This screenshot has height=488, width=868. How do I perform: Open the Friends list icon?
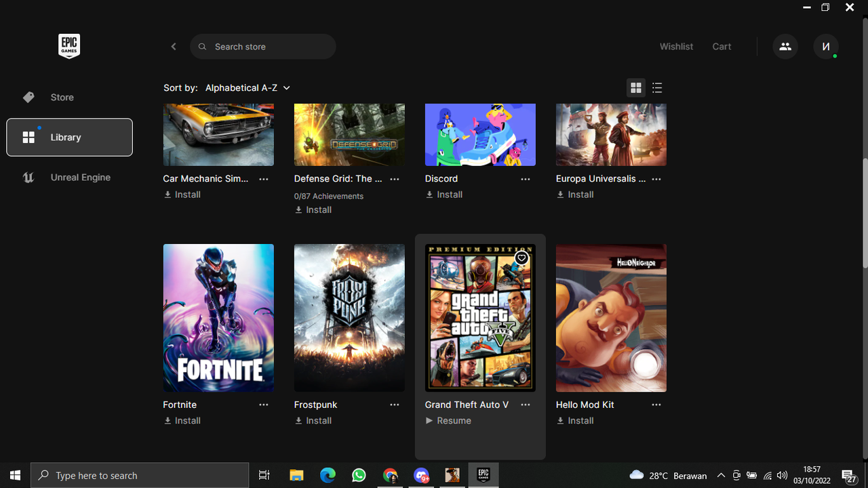tap(785, 47)
